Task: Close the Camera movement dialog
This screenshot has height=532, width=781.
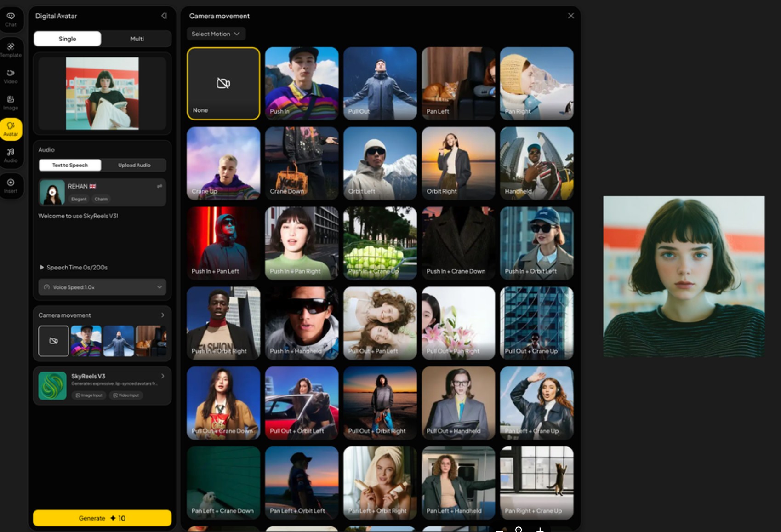Action: pos(571,16)
